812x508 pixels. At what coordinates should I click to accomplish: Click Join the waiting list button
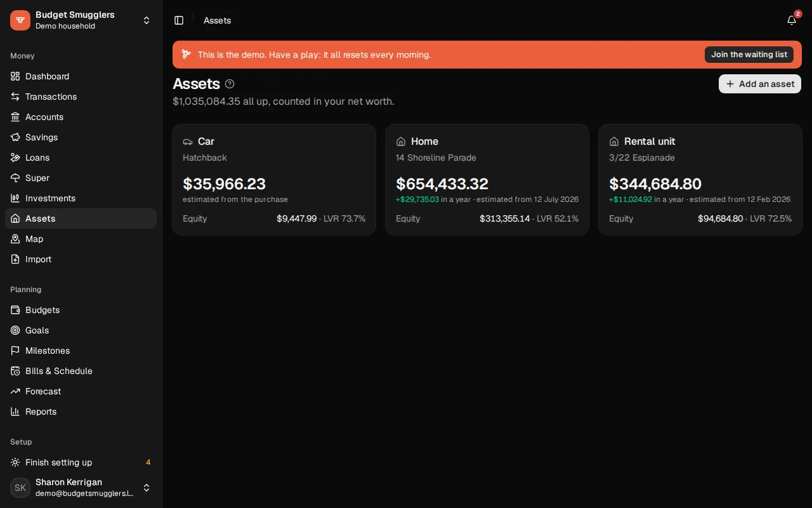749,55
